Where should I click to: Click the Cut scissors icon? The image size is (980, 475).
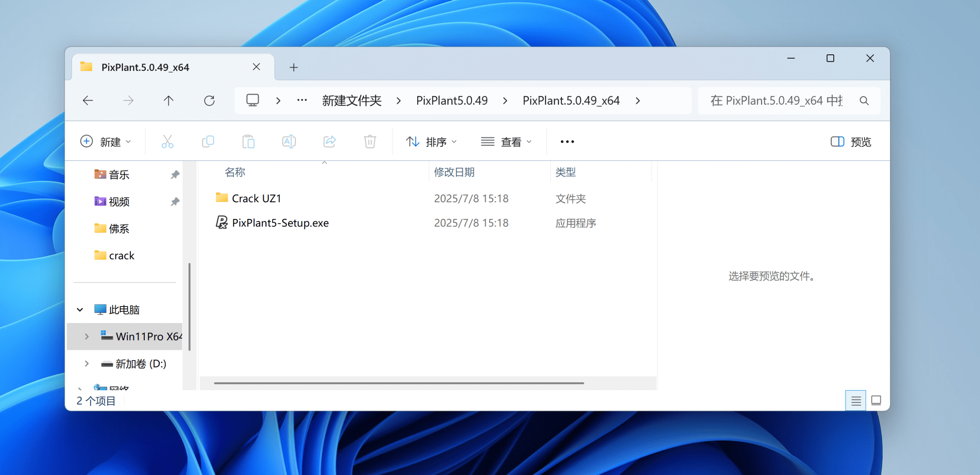[x=167, y=142]
